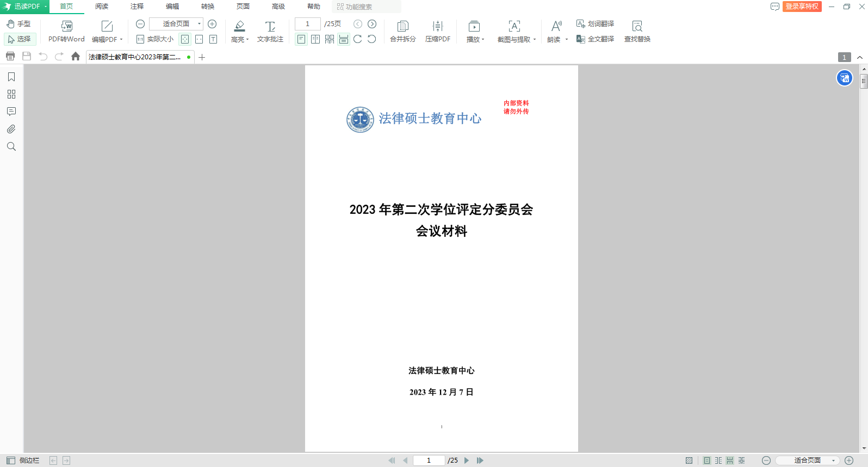Click the 登录享特权 login button
The image size is (868, 467).
[x=802, y=7]
